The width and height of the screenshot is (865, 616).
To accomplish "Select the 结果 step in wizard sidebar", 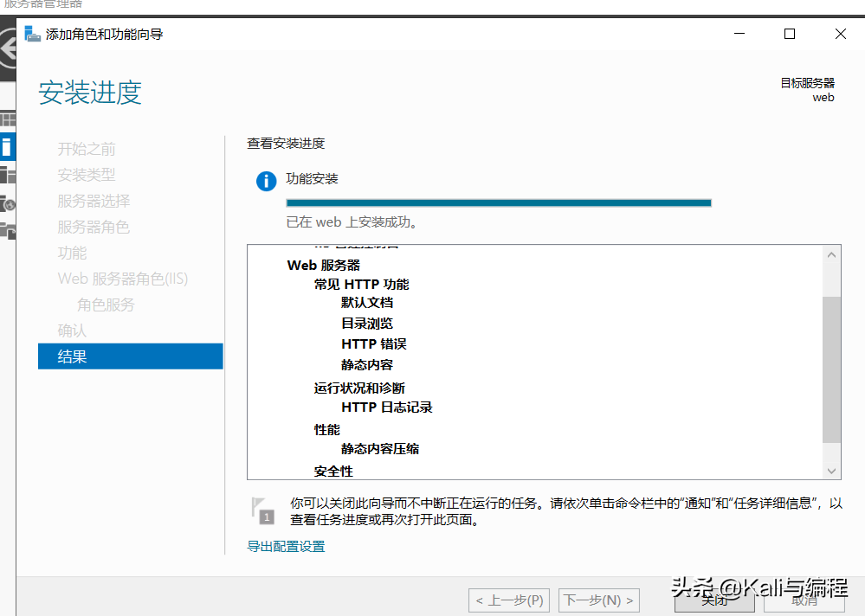I will pyautogui.click(x=130, y=356).
